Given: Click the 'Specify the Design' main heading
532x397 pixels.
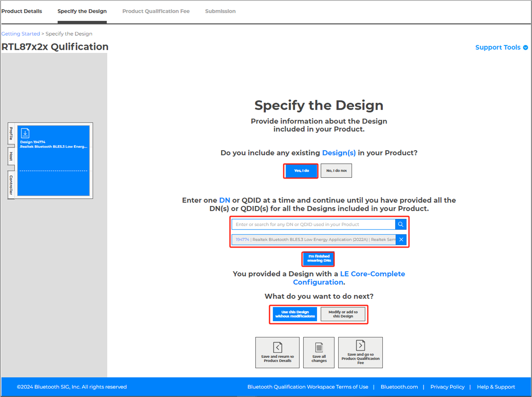Looking at the screenshot, I should tap(319, 105).
